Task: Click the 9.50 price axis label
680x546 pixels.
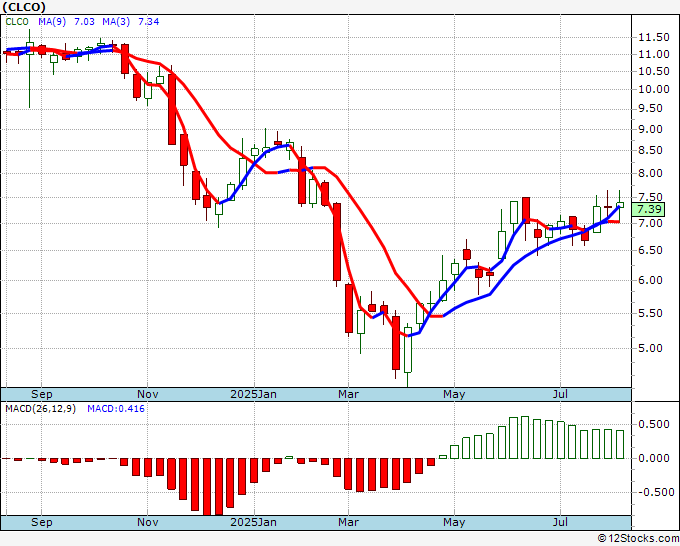Action: (651, 108)
